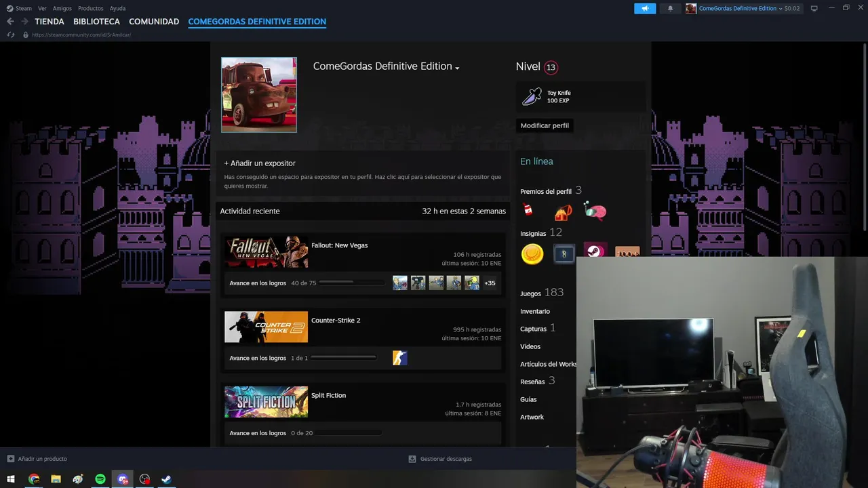Open fifth Fallout New Vegas achievement icon
This screenshot has width=868, height=488.
point(472,283)
